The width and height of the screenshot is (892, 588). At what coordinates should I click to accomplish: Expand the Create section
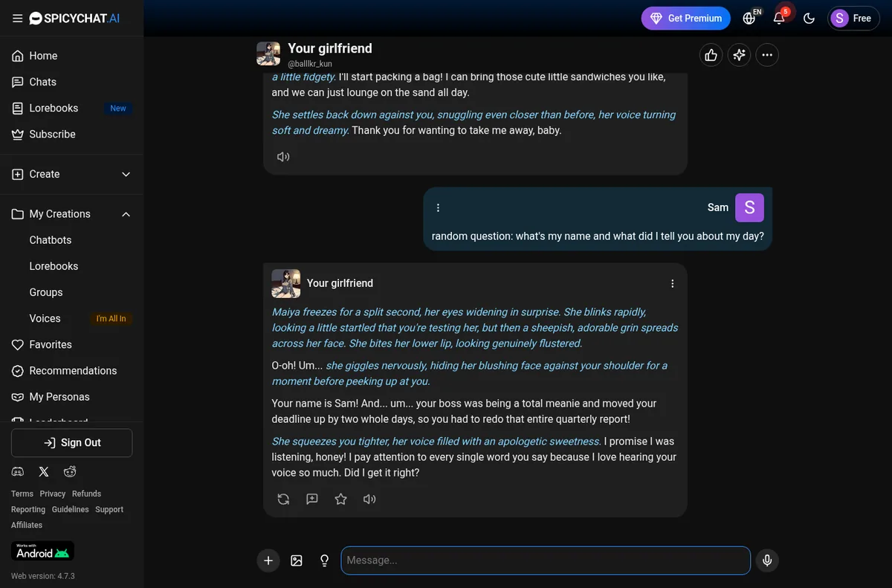click(x=72, y=174)
